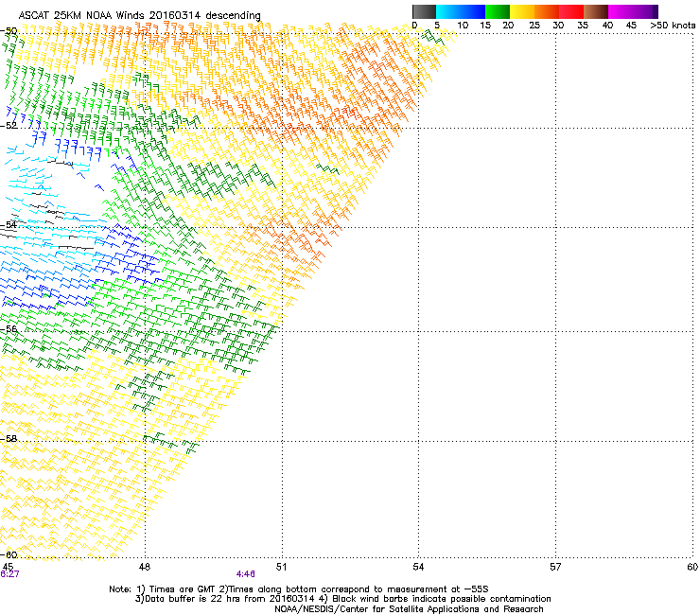Click the cyan-blue 5-15 knots legend swatch
Screen dimensions: 700x615
click(461, 11)
